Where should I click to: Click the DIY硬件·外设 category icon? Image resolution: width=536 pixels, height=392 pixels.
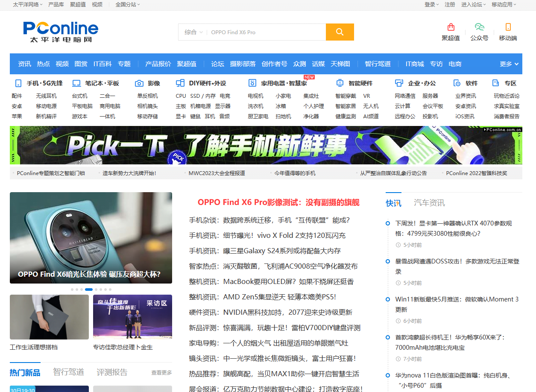[180, 83]
